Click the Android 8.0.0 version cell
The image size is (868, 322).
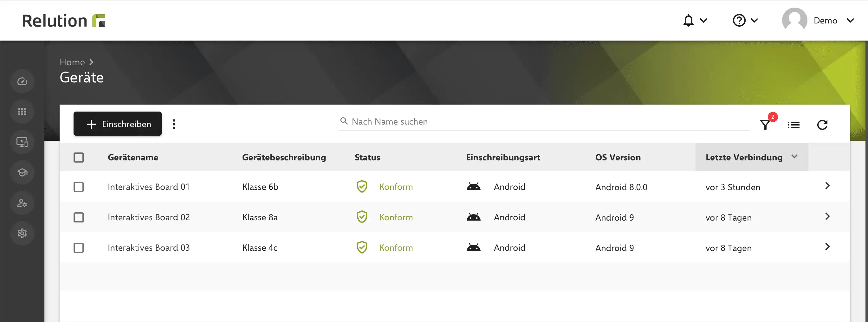621,187
